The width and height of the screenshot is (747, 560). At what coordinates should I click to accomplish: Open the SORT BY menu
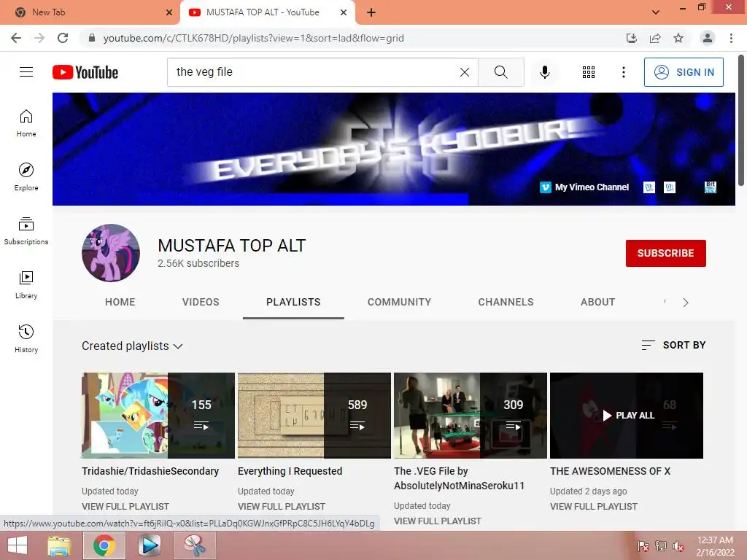coord(673,345)
